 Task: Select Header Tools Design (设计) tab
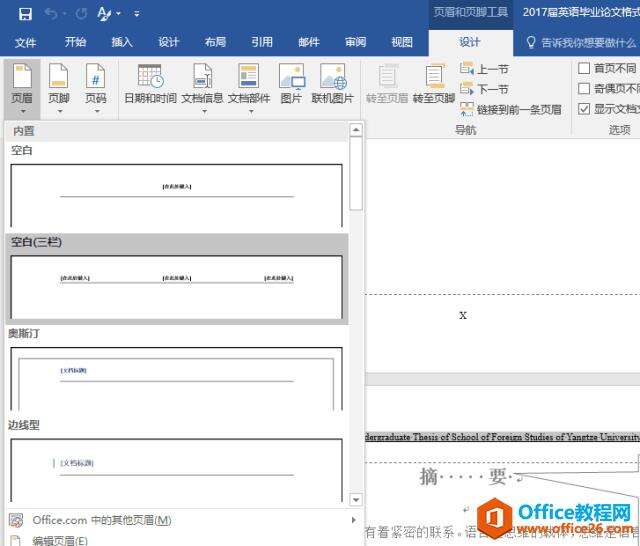[470, 42]
